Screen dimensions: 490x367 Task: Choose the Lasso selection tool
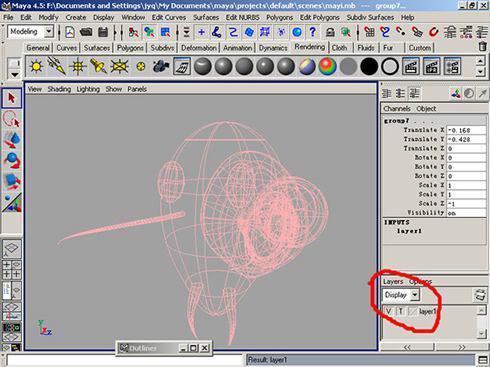(x=12, y=119)
